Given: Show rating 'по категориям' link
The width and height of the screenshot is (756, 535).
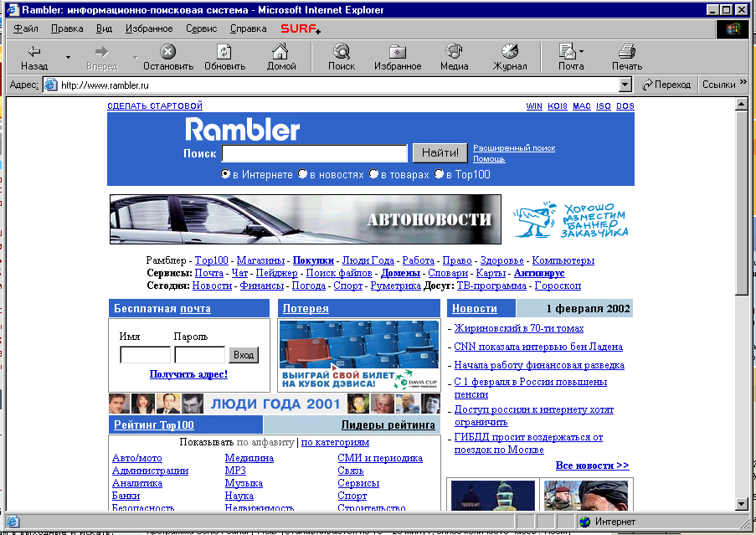Looking at the screenshot, I should (x=335, y=442).
